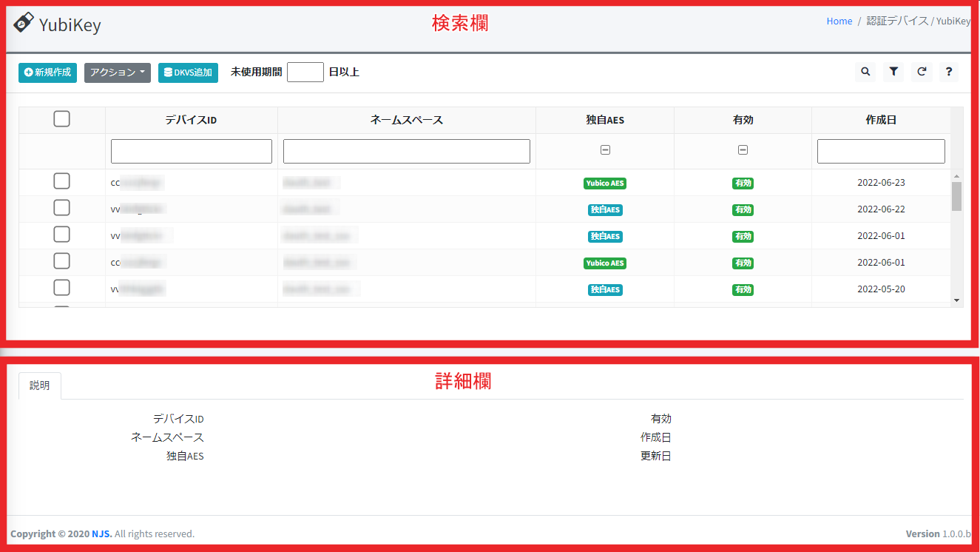The width and height of the screenshot is (980, 552).
Task: Check the Yubico AES row dated 2022-06-01
Action: pyautogui.click(x=62, y=261)
